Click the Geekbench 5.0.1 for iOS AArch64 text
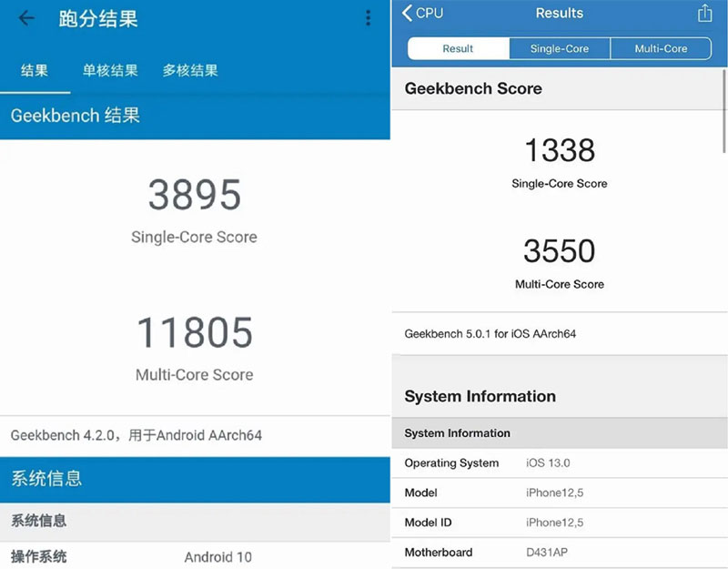728x569 pixels. click(490, 334)
